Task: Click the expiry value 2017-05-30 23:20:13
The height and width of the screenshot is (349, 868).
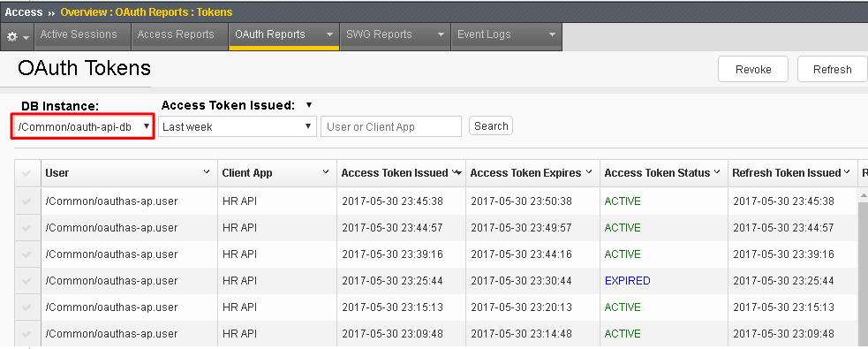Action: pos(521,307)
